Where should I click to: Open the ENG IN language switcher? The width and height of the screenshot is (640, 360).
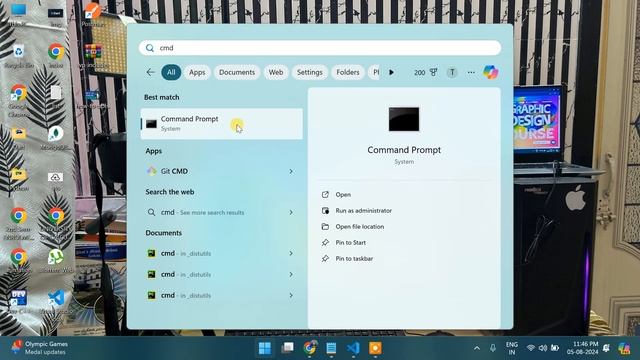coord(511,348)
